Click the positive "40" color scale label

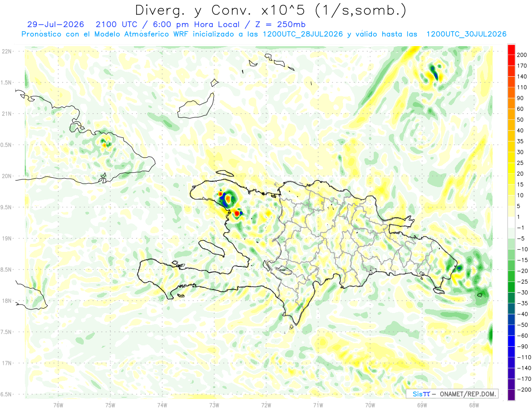click(520, 130)
